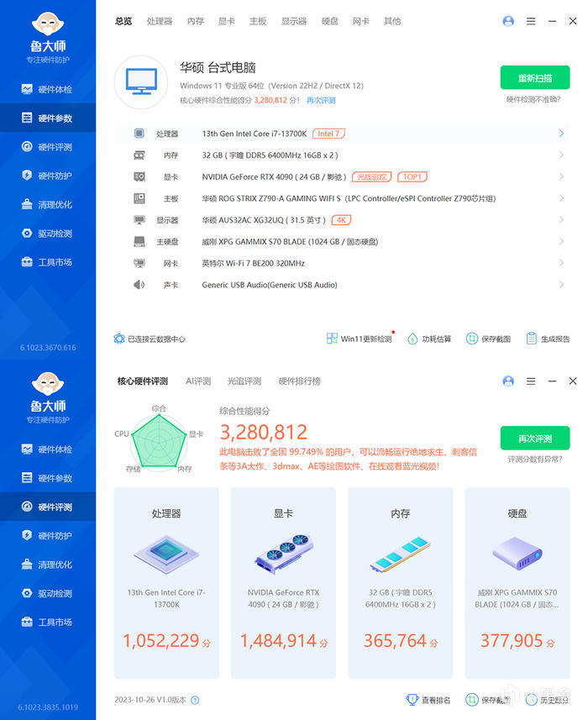Click the 3,280,812 overall score number

pos(264,432)
